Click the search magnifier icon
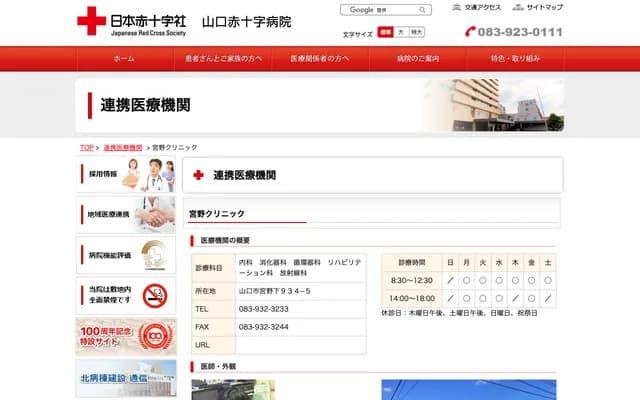Viewport: 640px width, 400px height. [x=423, y=10]
